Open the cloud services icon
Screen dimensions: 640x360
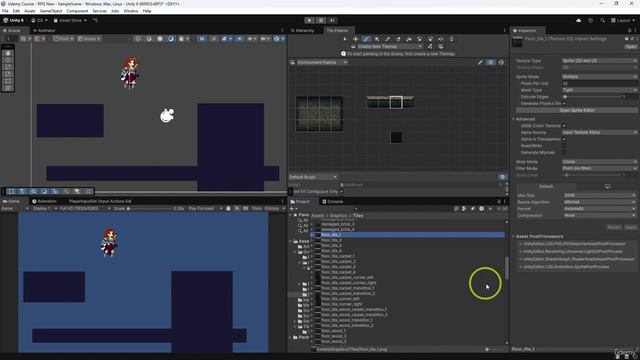coord(578,20)
